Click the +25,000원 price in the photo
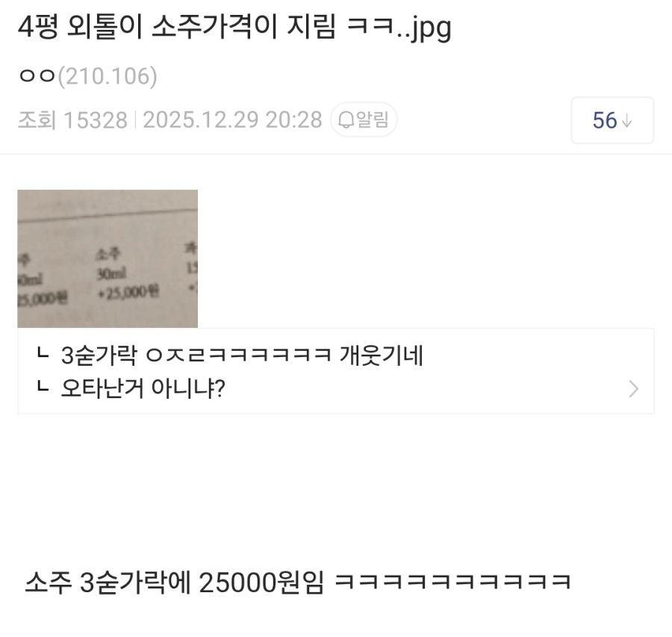Image resolution: width=672 pixels, height=637 pixels. coord(128,293)
